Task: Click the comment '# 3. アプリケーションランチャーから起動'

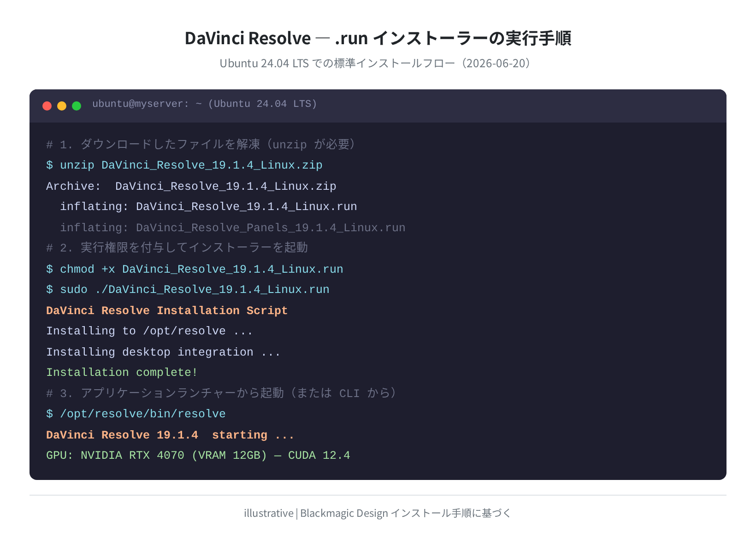Action: 165,393
